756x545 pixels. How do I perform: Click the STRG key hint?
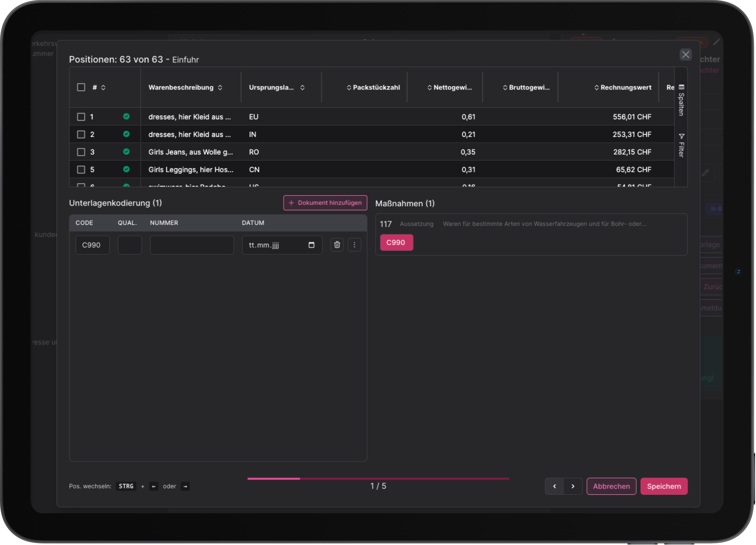tap(126, 486)
